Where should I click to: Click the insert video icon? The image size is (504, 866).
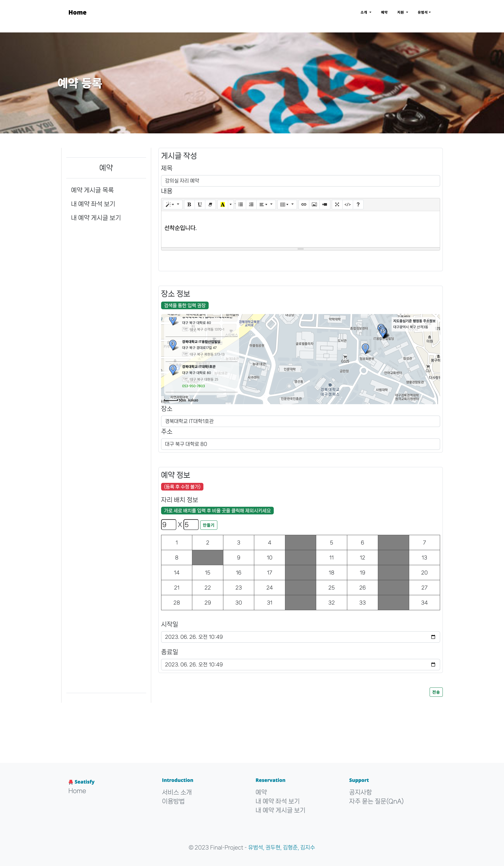[x=325, y=204]
